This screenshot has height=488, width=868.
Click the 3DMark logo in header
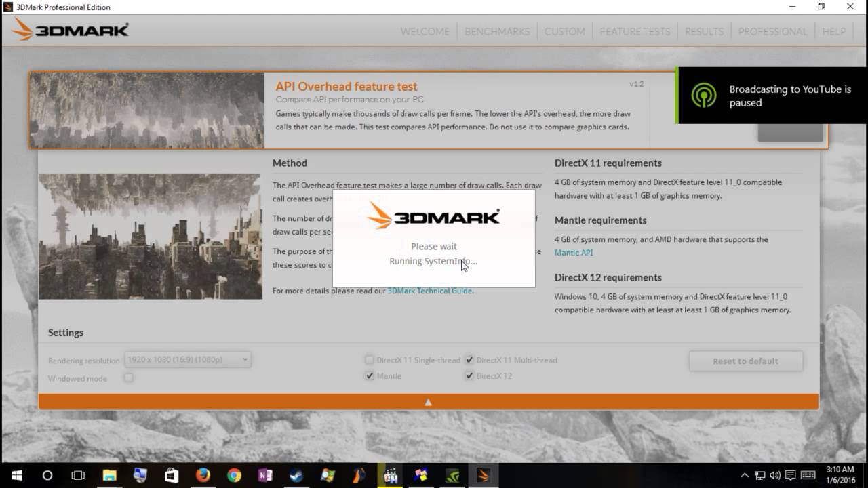coord(71,30)
